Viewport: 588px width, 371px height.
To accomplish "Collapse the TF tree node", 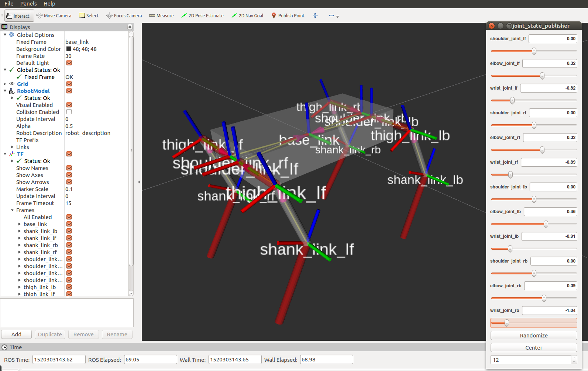I will (5, 154).
